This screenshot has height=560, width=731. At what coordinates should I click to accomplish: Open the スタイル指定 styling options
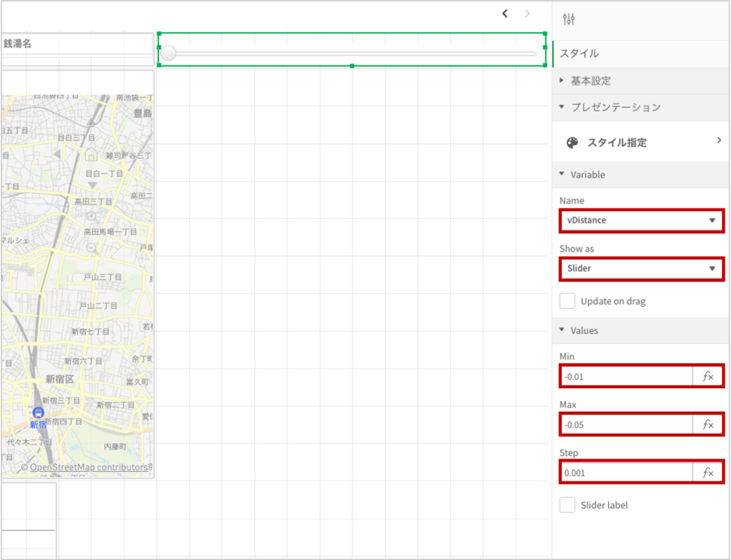pos(641,142)
